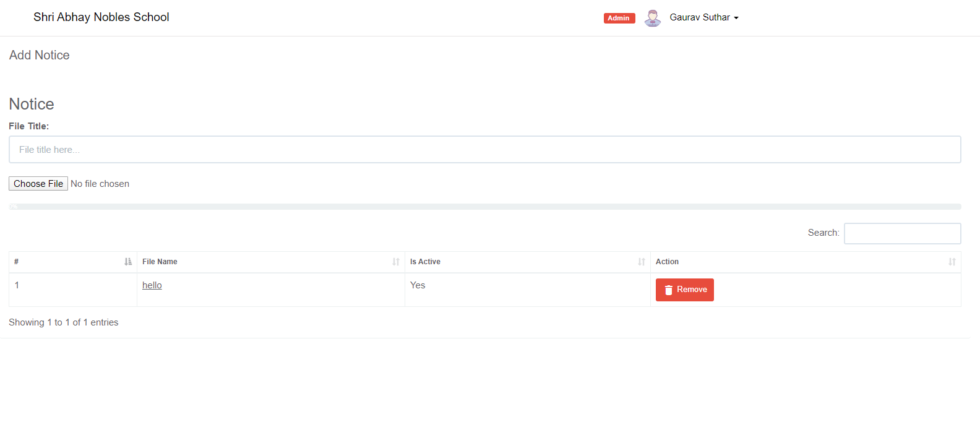Remove the hello notice
Screen dimensions: 980x448
(685, 290)
